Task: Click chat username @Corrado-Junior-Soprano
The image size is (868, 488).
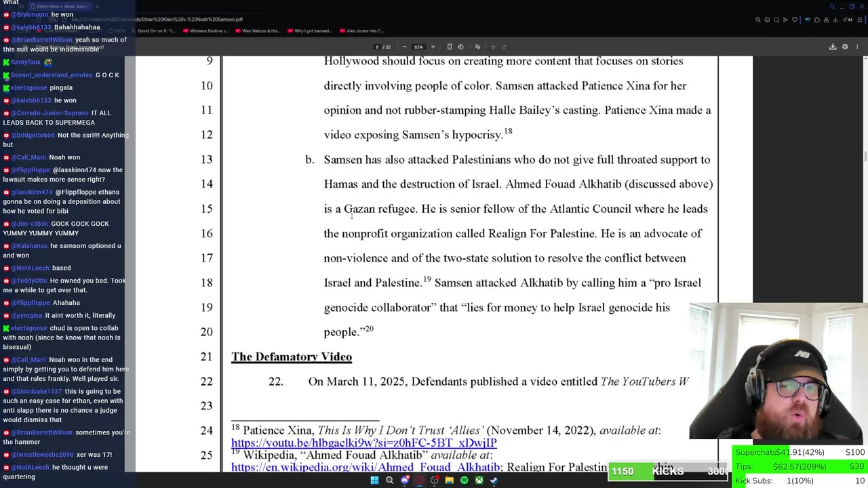Action: (50, 113)
